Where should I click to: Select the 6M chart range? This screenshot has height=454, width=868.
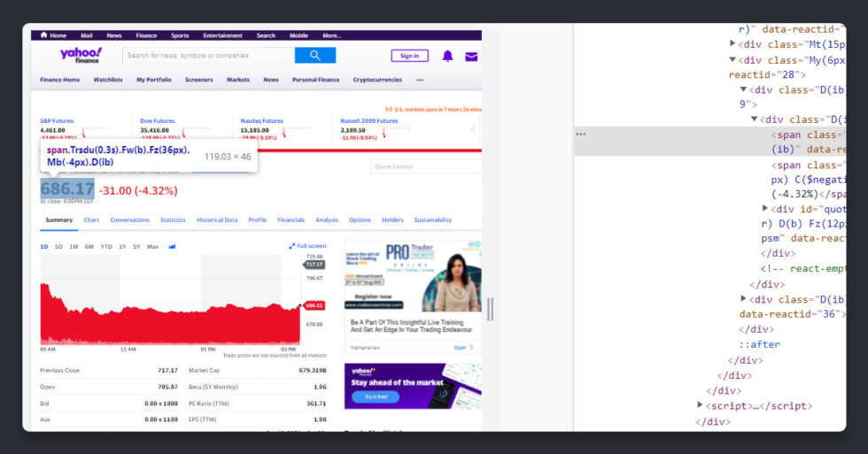coord(89,247)
